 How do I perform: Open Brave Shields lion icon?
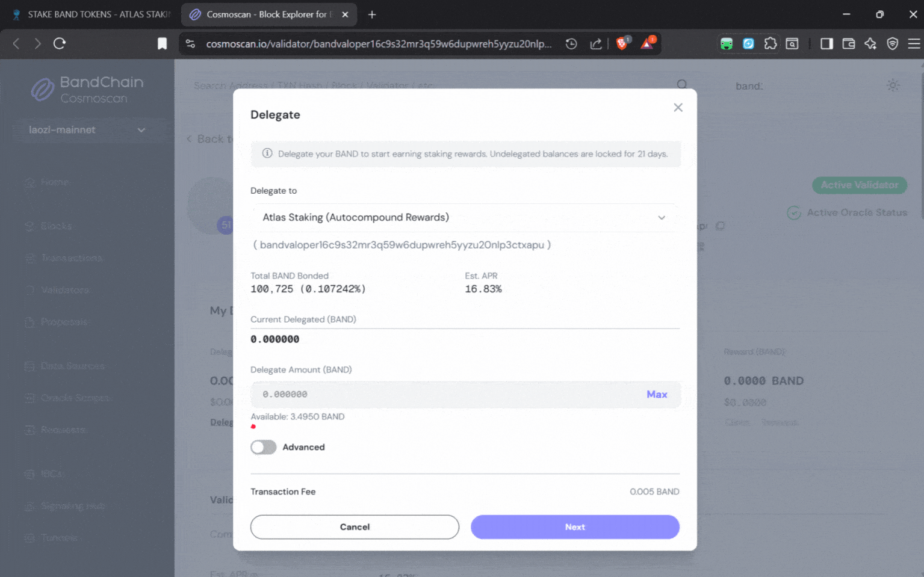[622, 43]
